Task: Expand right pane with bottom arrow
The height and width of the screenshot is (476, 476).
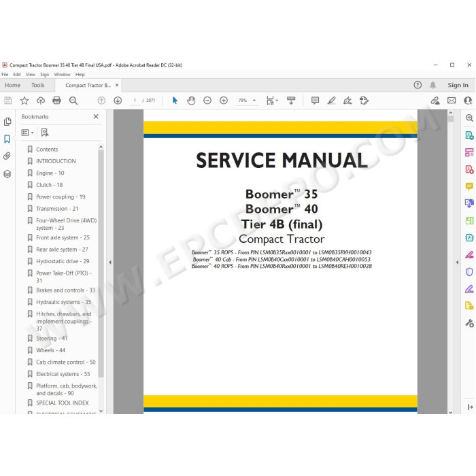Action: click(x=470, y=407)
